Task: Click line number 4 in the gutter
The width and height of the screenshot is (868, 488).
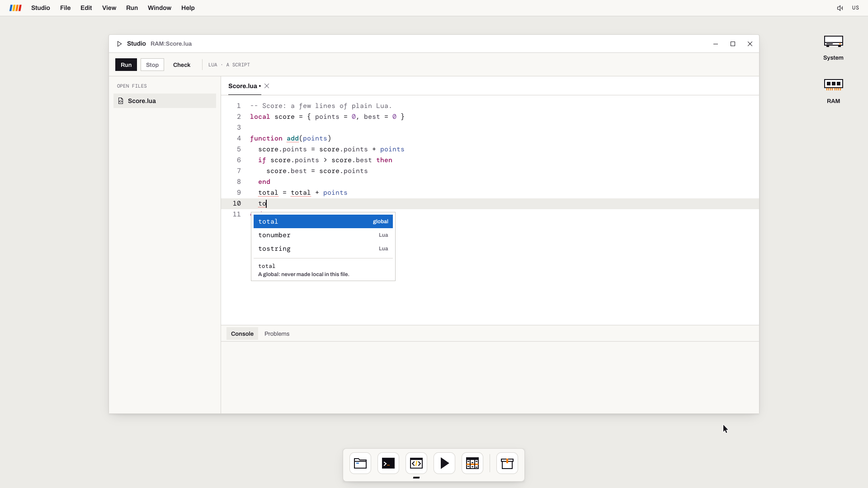Action: pyautogui.click(x=239, y=138)
